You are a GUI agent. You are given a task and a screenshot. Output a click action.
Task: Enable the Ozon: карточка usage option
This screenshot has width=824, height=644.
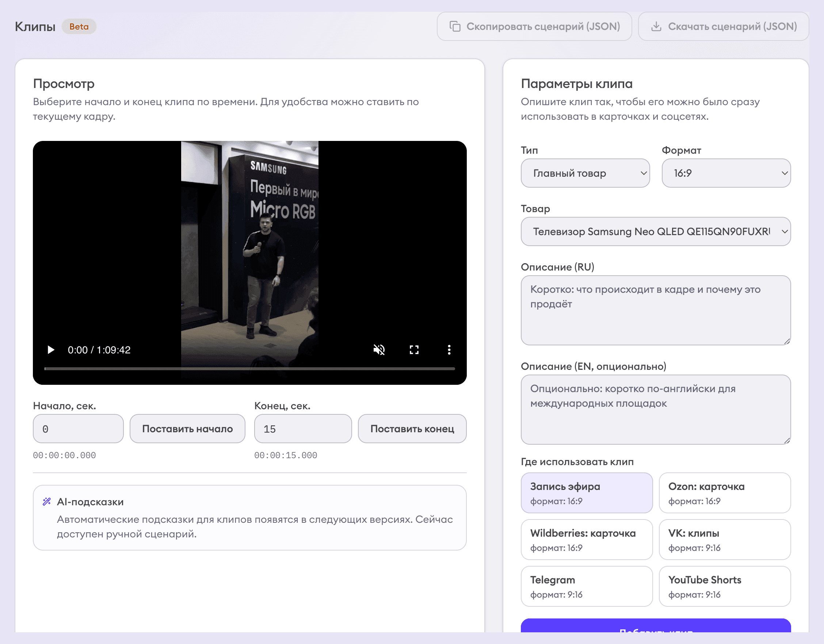click(x=724, y=493)
